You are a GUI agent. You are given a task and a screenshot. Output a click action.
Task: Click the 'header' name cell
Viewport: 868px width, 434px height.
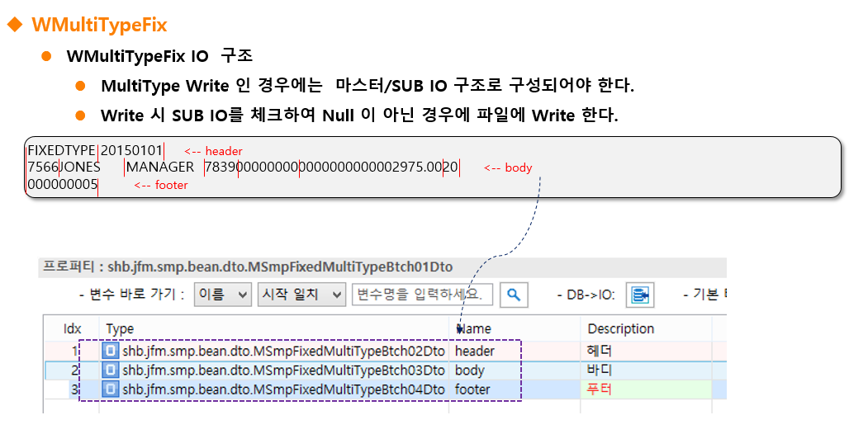coord(475,351)
